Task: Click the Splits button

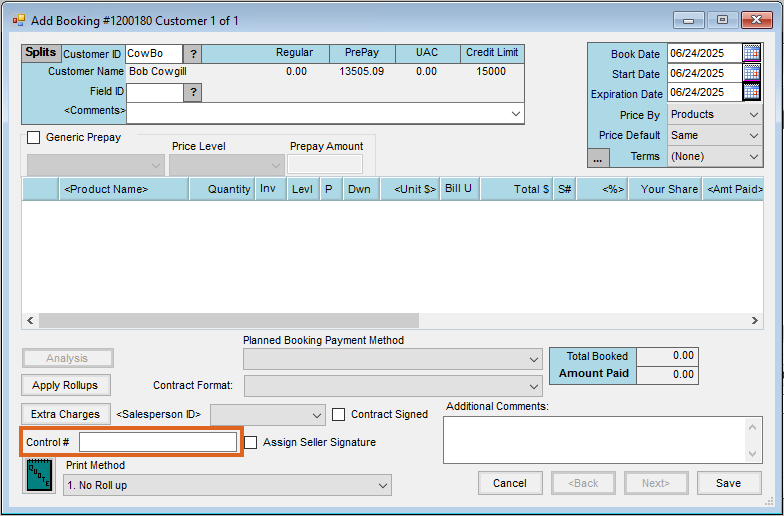Action: point(41,52)
